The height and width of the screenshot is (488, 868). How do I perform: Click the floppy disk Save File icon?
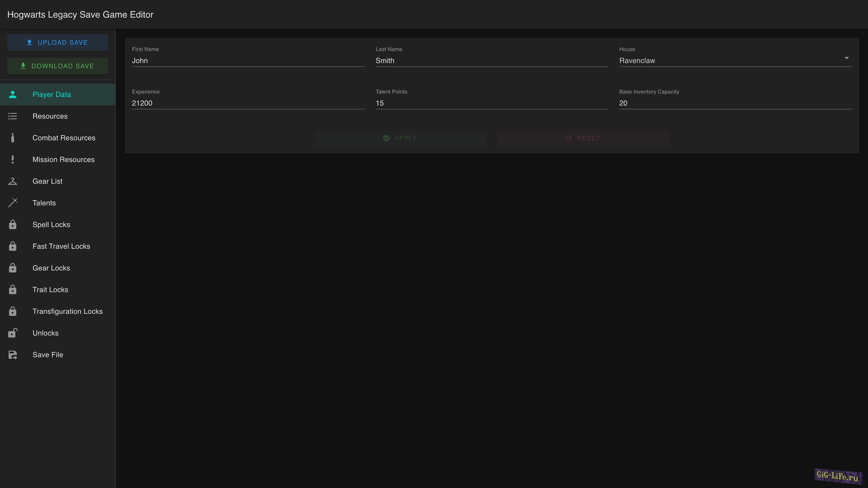[x=12, y=355]
